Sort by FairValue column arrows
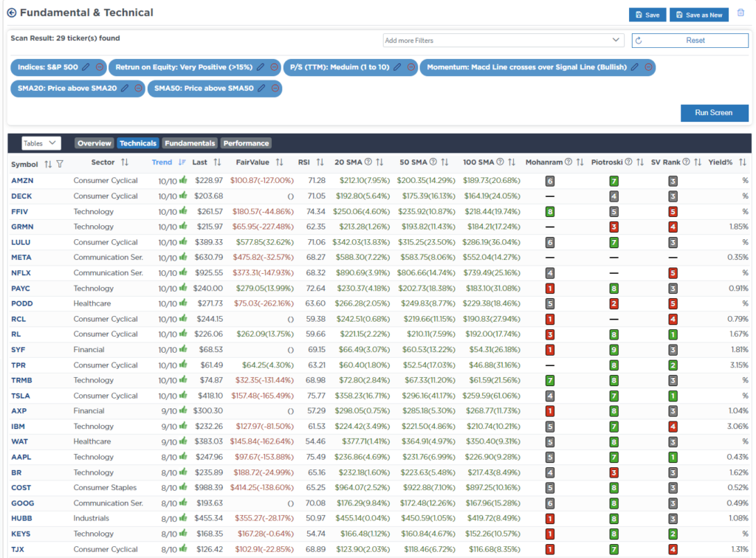 [280, 162]
